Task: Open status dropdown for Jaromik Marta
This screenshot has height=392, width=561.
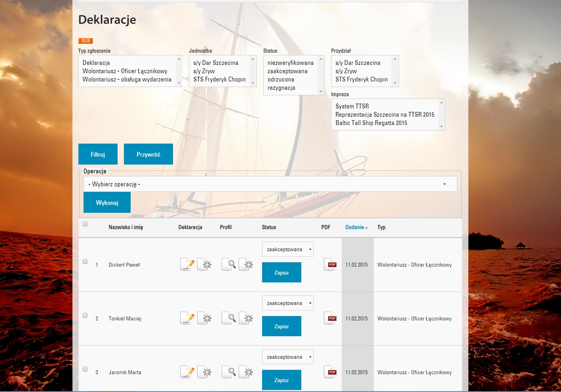Action: 287,357
